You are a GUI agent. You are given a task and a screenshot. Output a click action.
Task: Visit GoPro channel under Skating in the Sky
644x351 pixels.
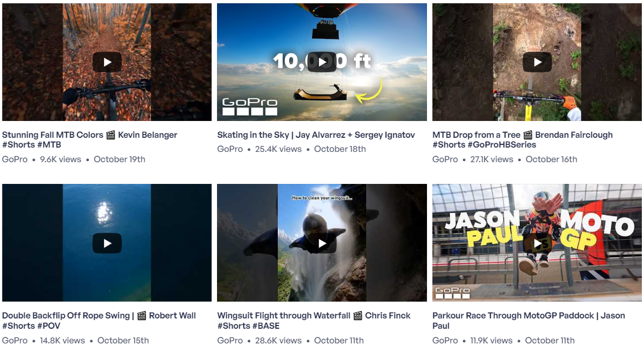click(230, 149)
